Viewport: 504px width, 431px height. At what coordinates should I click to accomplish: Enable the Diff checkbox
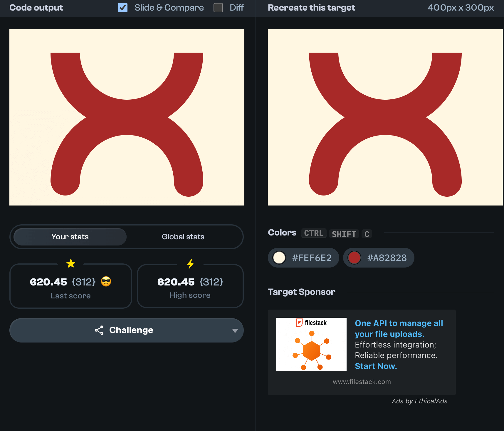218,8
